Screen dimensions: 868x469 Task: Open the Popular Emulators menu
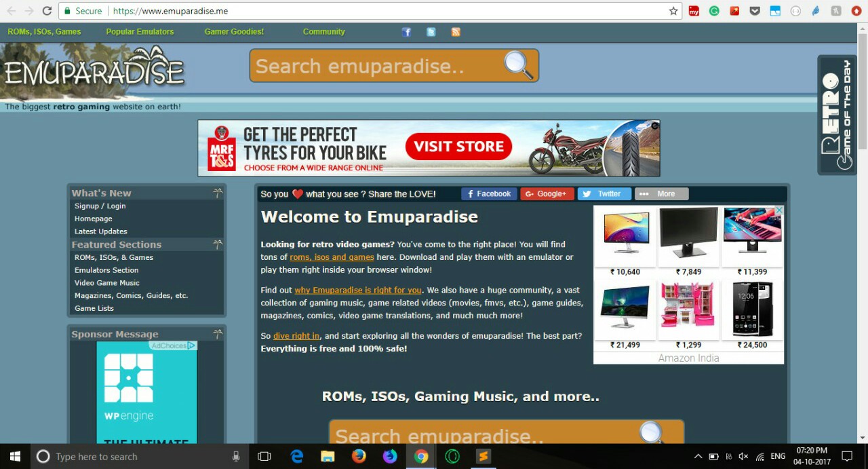point(140,32)
